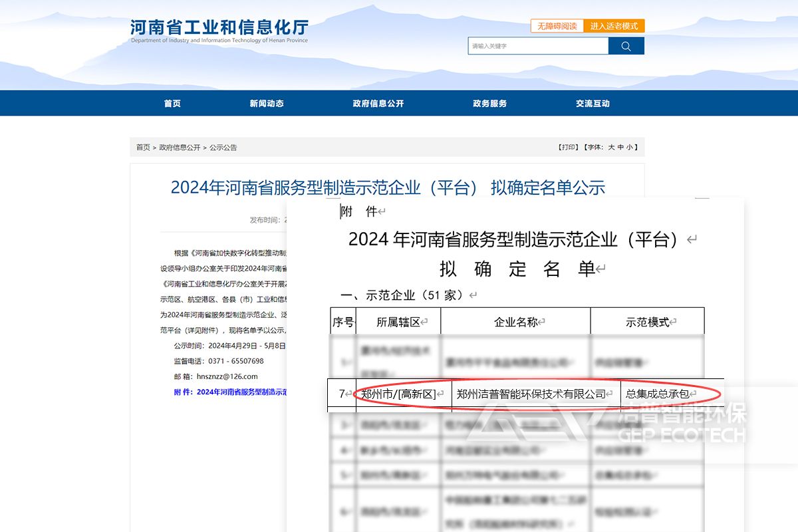Switch to 进入适老模式 senior mode
Viewport: 798px width, 532px height.
(x=614, y=26)
